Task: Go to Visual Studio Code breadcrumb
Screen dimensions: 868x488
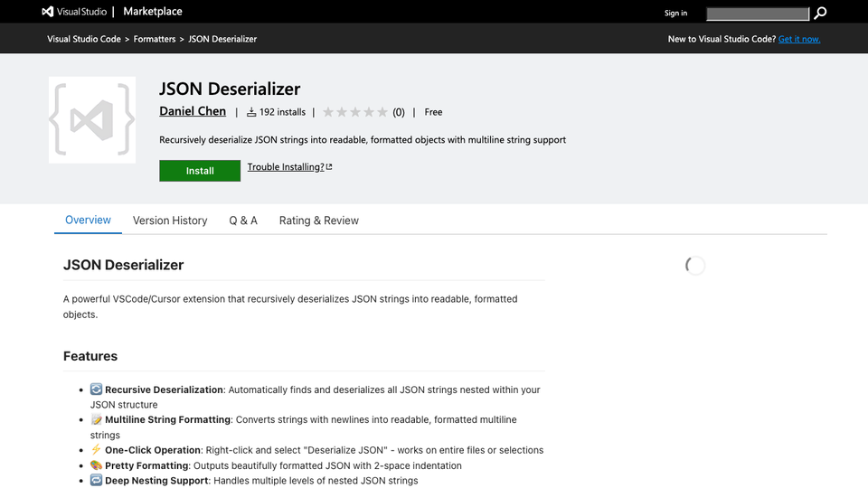Action: click(x=83, y=39)
